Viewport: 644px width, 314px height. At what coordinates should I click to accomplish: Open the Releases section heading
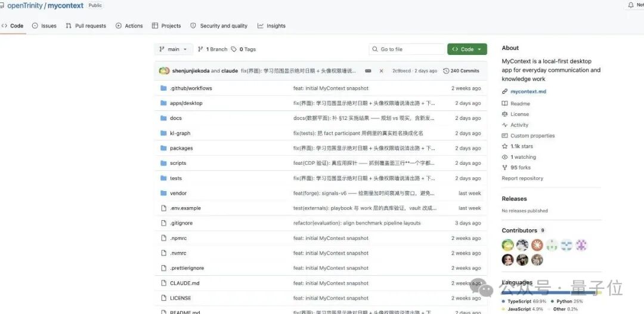(514, 199)
